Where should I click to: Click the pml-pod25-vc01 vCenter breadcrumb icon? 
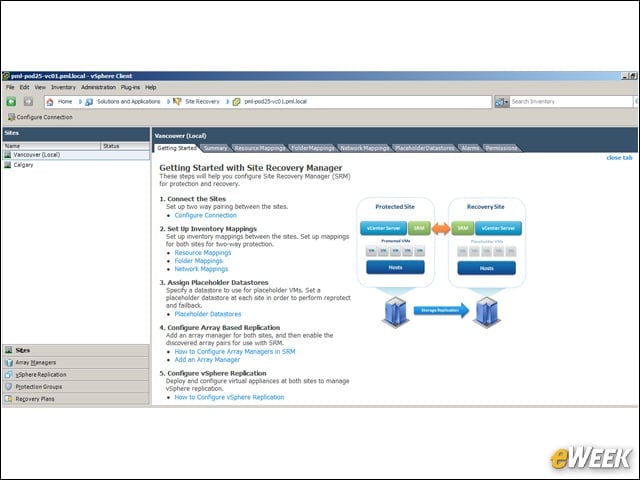point(236,102)
